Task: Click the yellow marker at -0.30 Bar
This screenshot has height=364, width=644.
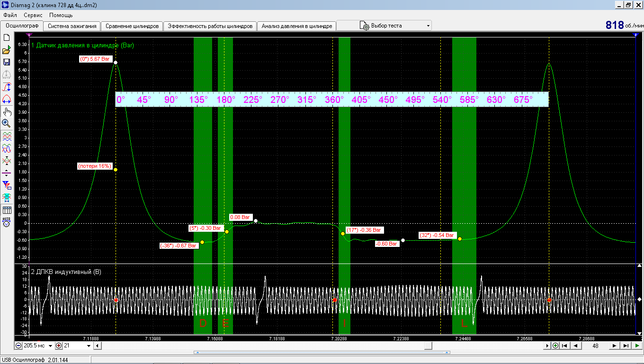Action: pos(227,232)
